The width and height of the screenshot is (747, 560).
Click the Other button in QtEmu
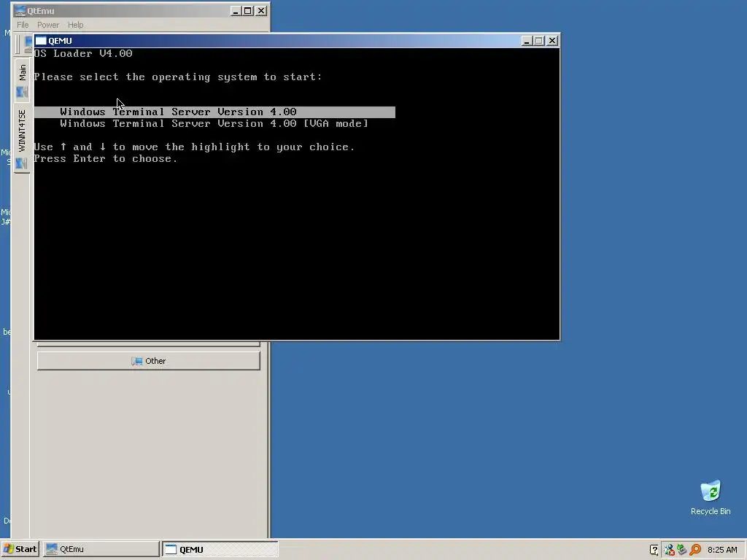pyautogui.click(x=149, y=361)
